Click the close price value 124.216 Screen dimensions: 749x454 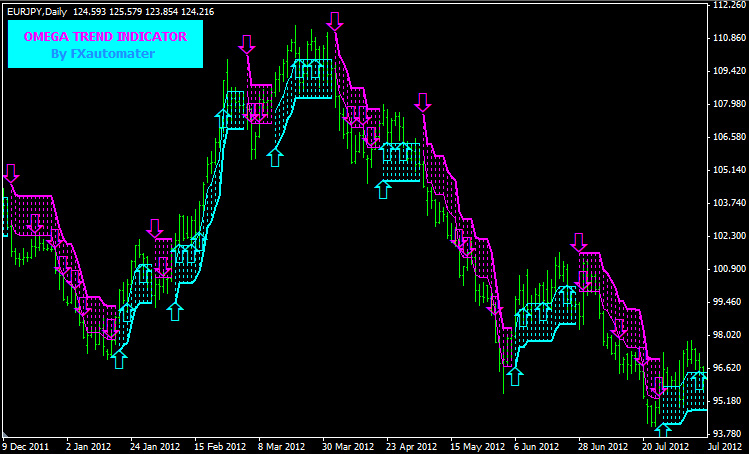(198, 11)
